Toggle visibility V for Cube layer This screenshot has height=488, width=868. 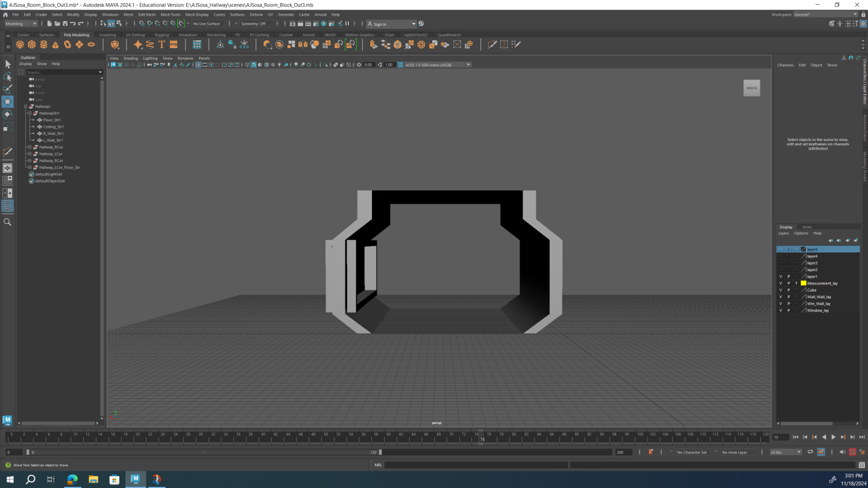coord(781,290)
